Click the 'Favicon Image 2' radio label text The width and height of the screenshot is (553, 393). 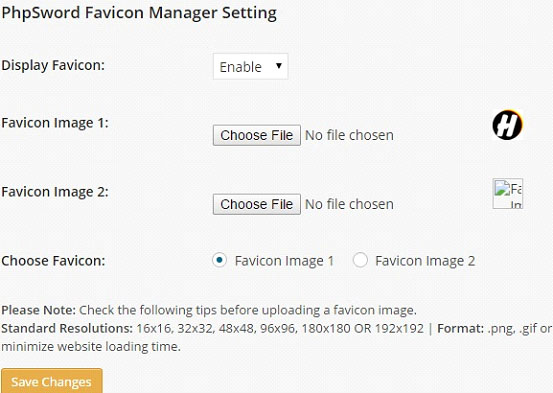(x=425, y=261)
